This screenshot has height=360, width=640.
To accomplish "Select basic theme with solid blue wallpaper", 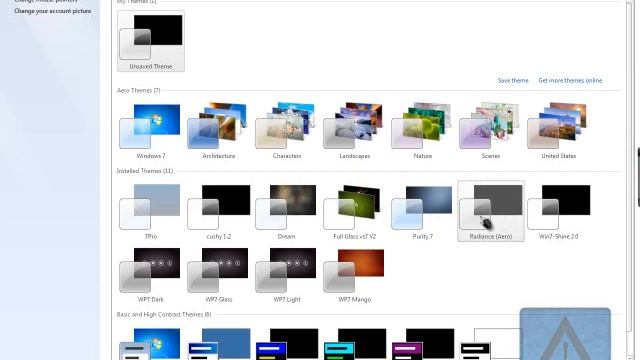I will click(x=218, y=344).
